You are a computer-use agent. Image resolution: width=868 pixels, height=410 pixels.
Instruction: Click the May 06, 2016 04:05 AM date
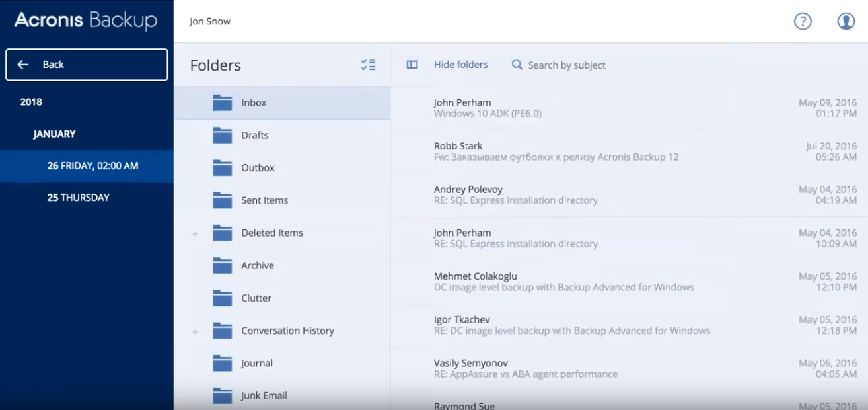pos(828,368)
